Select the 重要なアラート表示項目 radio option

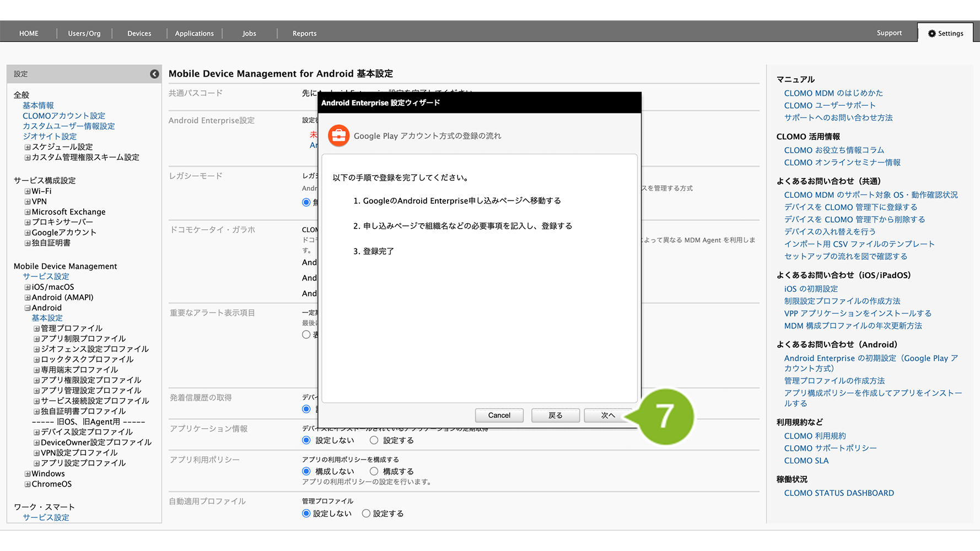tap(306, 334)
